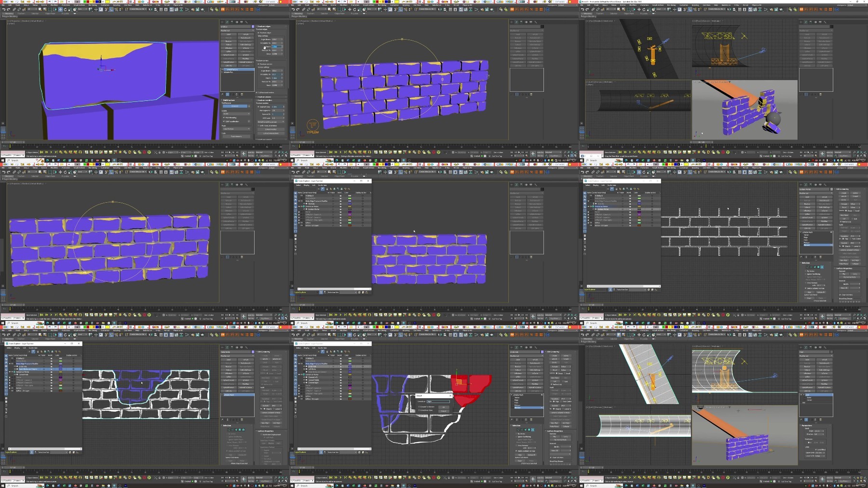Click the Pin Stack icon in the top-left frame

click(x=223, y=94)
